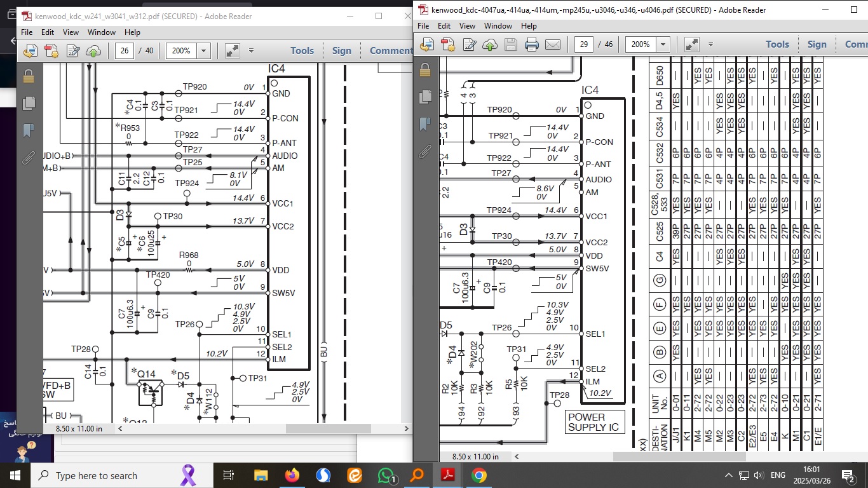868x488 pixels.
Task: Open zoom level dropdown arrow in left window
Action: [x=204, y=51]
